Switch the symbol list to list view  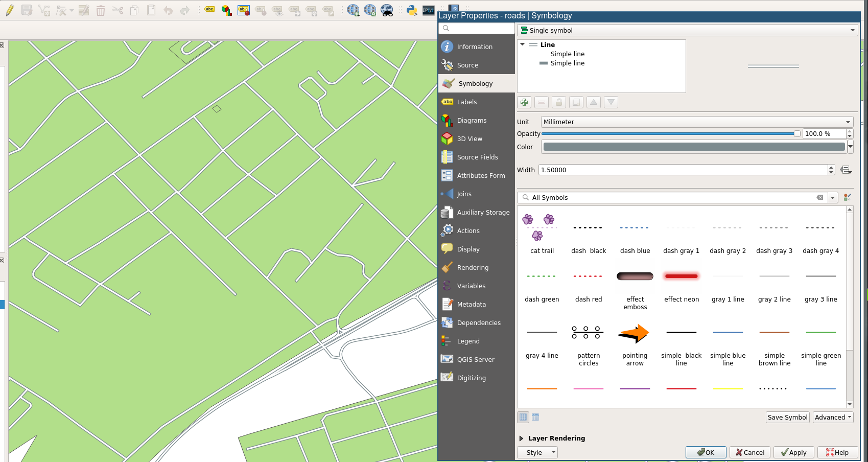(535, 417)
